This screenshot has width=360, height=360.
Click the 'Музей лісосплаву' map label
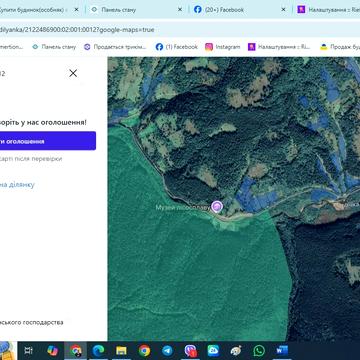183,208
